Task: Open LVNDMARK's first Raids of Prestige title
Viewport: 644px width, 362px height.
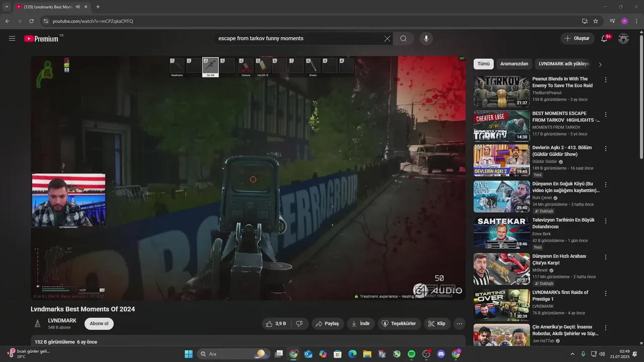Action: click(560, 296)
